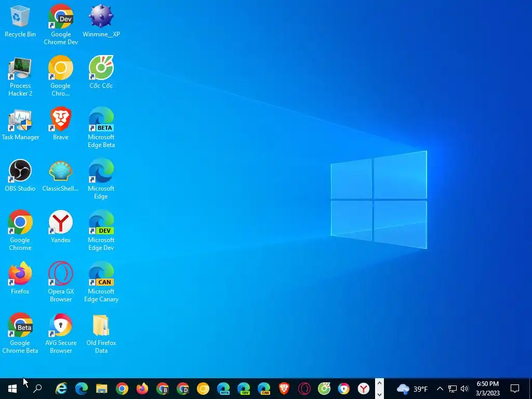
Task: Launch Edge Beta from the taskbar
Action: pyautogui.click(x=223, y=389)
